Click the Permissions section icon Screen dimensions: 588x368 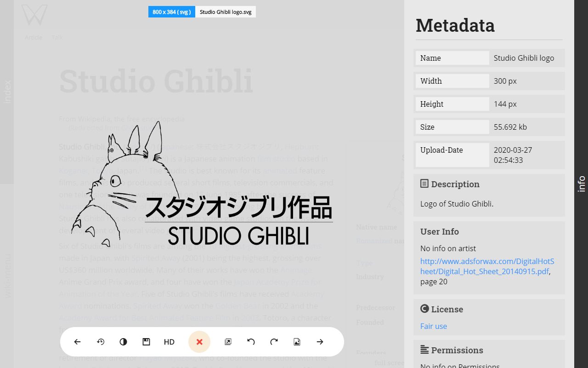pos(424,350)
